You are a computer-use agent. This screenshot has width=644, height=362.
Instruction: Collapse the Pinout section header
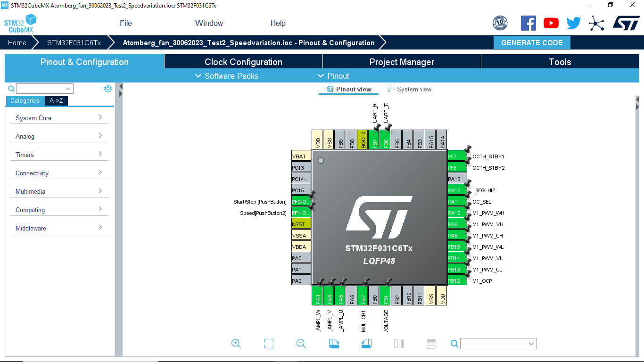click(335, 76)
